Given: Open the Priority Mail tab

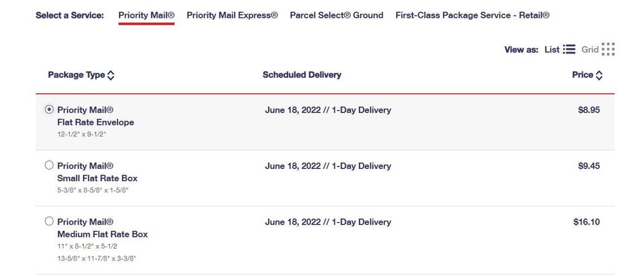Looking at the screenshot, I should 147,15.
